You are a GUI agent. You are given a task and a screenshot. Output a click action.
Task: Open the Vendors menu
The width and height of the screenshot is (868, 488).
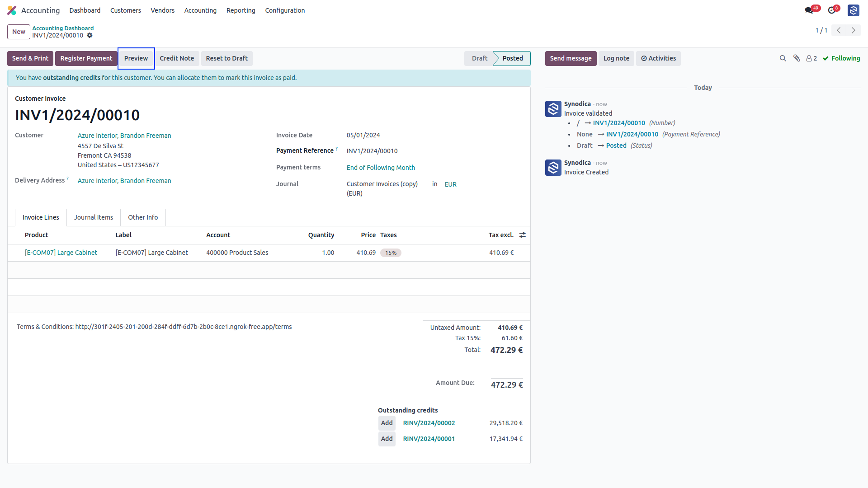163,10
